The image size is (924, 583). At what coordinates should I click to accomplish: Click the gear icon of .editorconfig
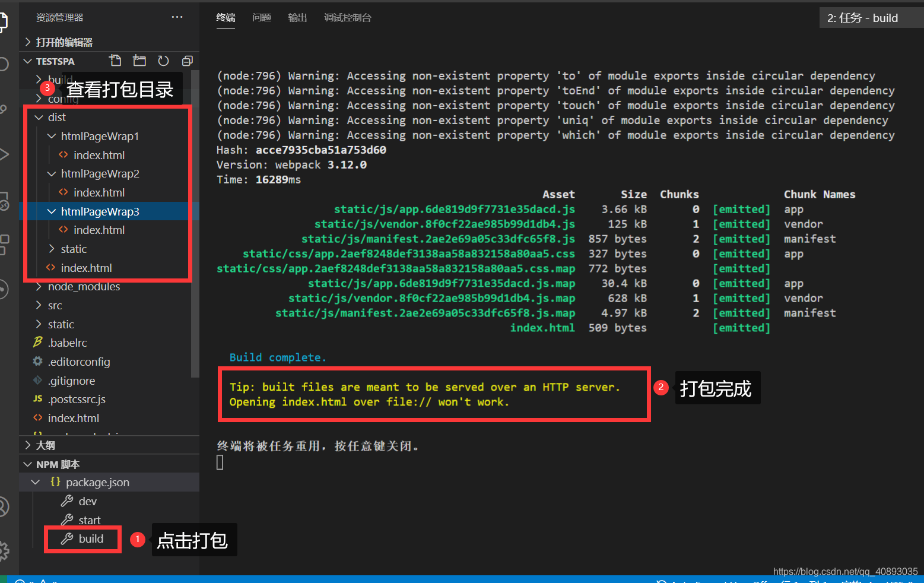click(x=38, y=362)
